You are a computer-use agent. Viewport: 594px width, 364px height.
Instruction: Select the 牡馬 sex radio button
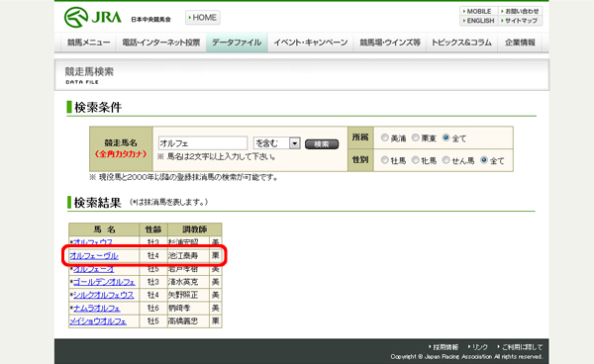(385, 160)
